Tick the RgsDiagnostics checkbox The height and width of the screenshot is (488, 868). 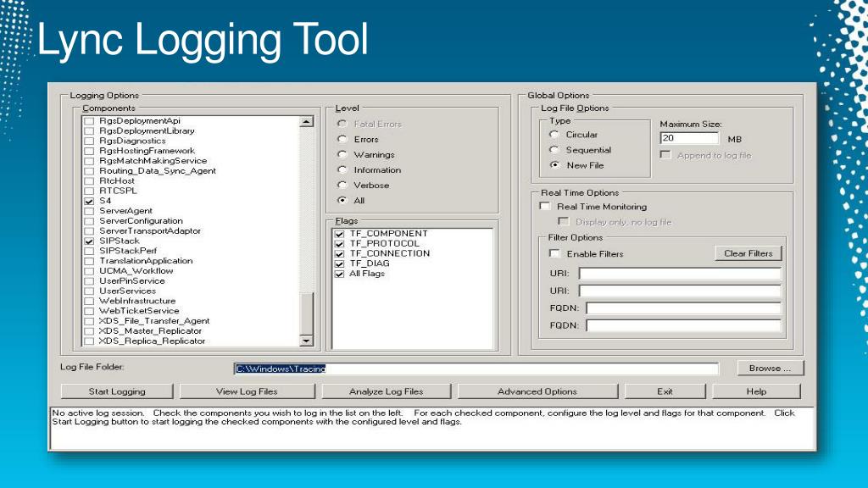click(x=89, y=141)
